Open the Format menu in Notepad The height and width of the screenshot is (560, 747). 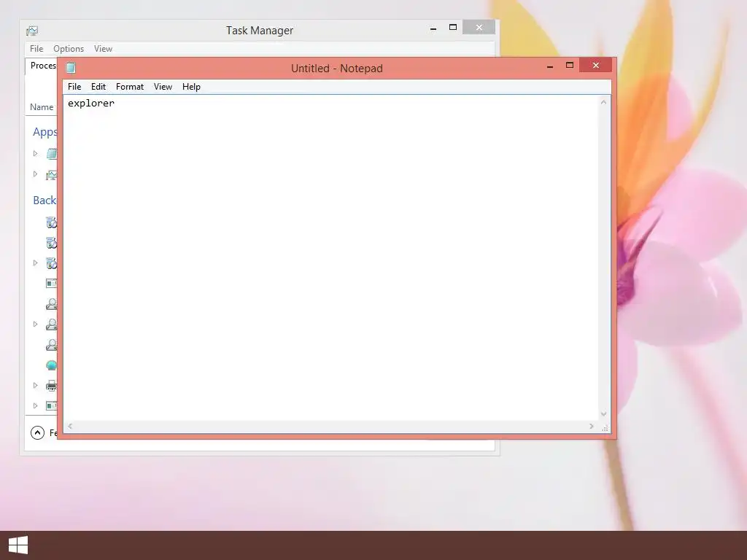pyautogui.click(x=130, y=87)
